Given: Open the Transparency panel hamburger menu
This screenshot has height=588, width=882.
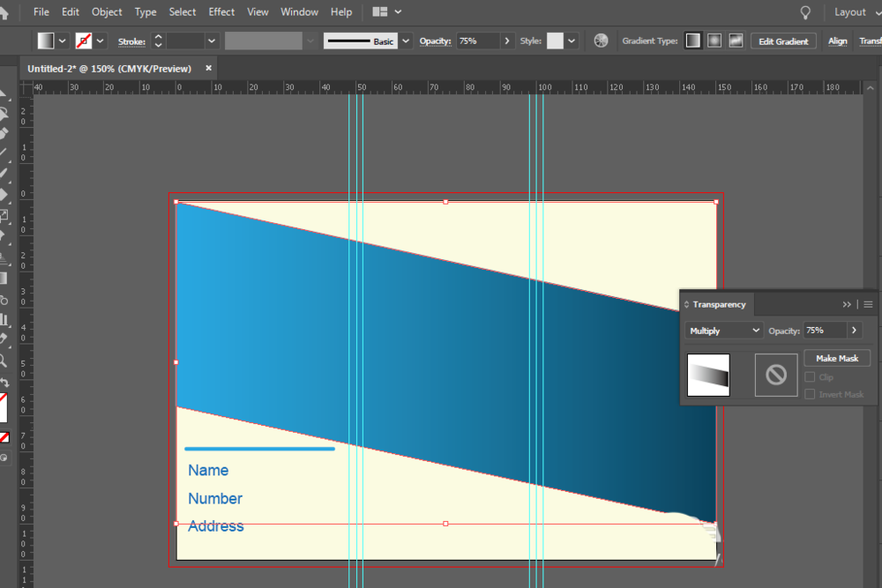Looking at the screenshot, I should [x=868, y=304].
